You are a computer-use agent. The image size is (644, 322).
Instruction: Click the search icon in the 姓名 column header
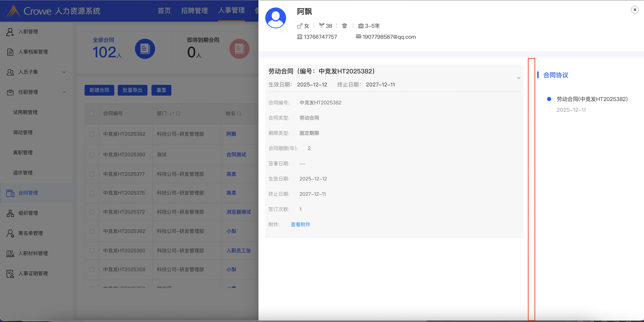tap(239, 114)
